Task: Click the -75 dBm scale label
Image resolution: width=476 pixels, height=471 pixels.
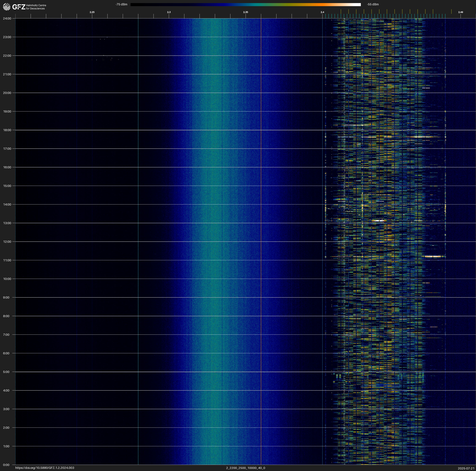Action: pos(121,4)
